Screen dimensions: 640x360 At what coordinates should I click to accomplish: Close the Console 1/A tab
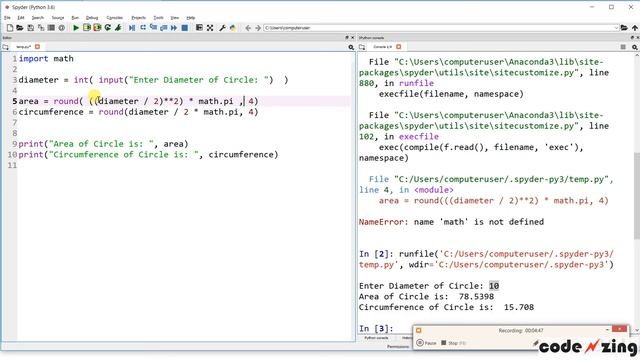(x=398, y=47)
